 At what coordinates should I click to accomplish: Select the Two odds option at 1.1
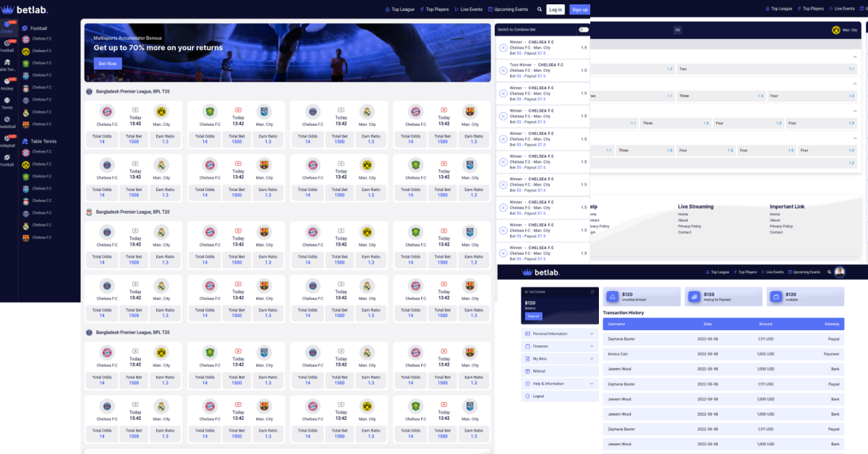pyautogui.click(x=767, y=70)
